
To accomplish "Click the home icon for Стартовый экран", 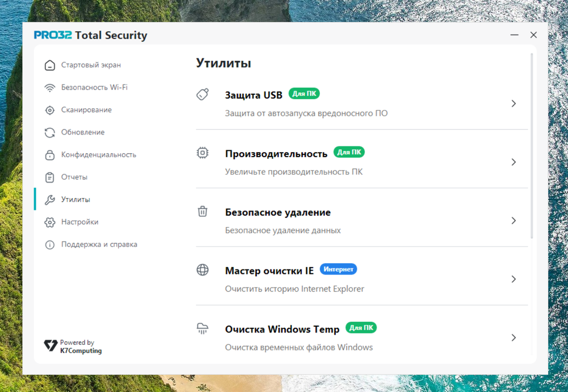I will click(49, 65).
